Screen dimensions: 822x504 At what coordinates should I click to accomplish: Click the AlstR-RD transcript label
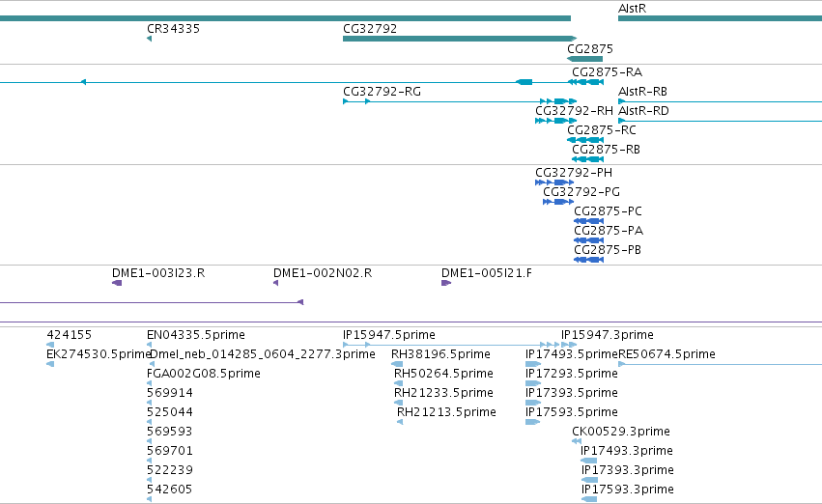click(x=643, y=111)
